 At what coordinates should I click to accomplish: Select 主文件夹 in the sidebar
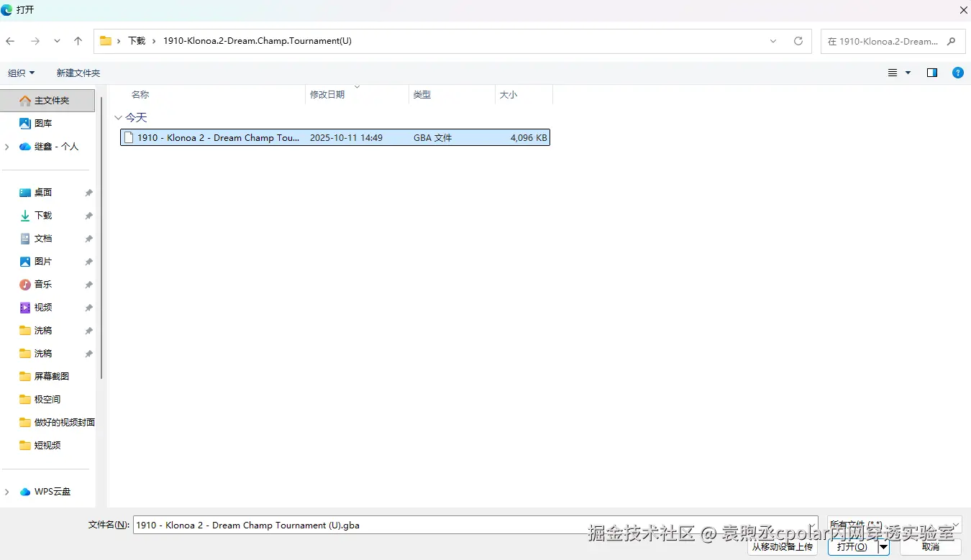pyautogui.click(x=47, y=101)
